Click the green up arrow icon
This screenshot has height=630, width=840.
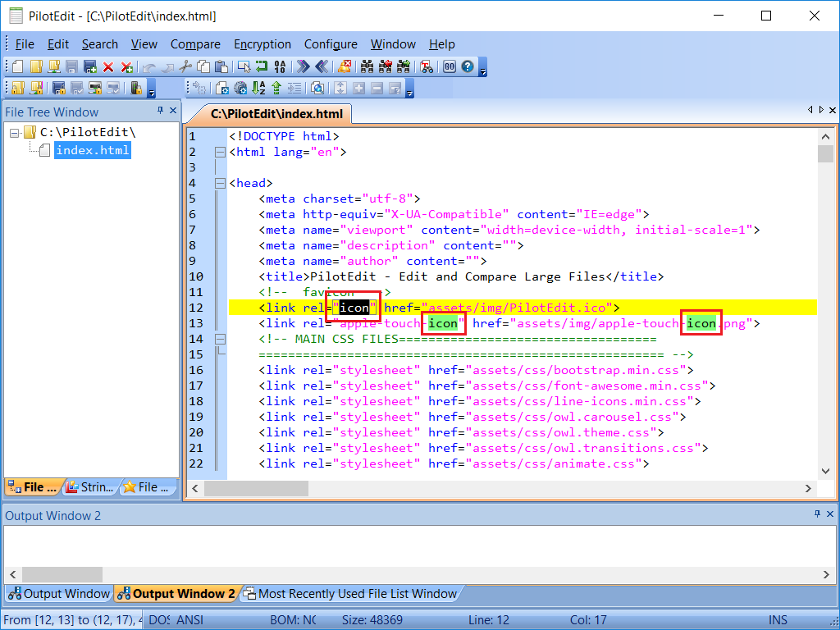click(x=276, y=88)
